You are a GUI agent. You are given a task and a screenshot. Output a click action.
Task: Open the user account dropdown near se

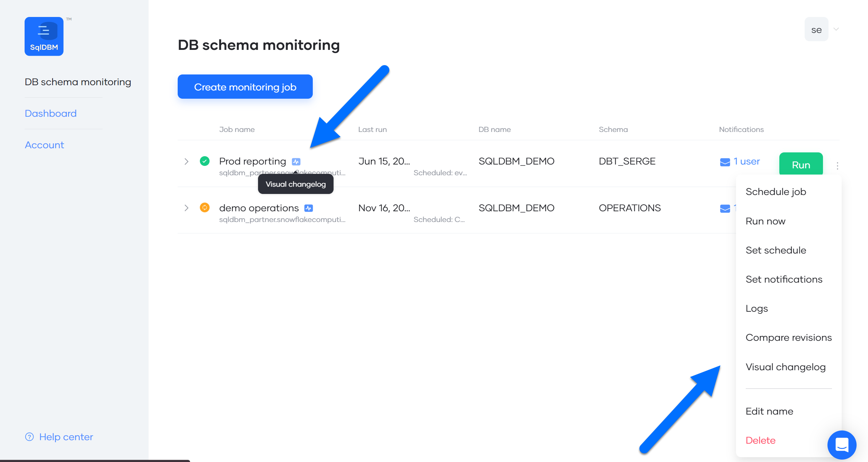(x=835, y=29)
